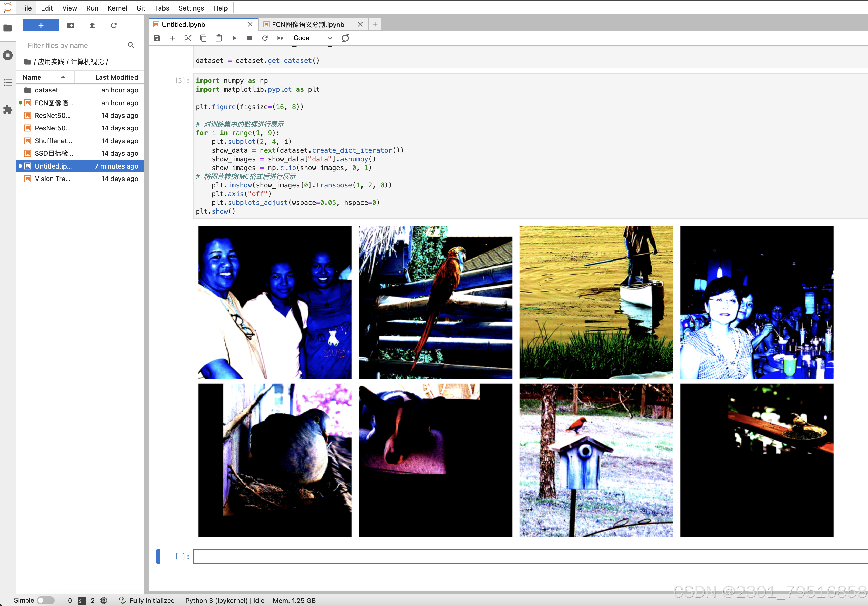
Task: Open the cell type Code dropdown
Action: coord(313,38)
